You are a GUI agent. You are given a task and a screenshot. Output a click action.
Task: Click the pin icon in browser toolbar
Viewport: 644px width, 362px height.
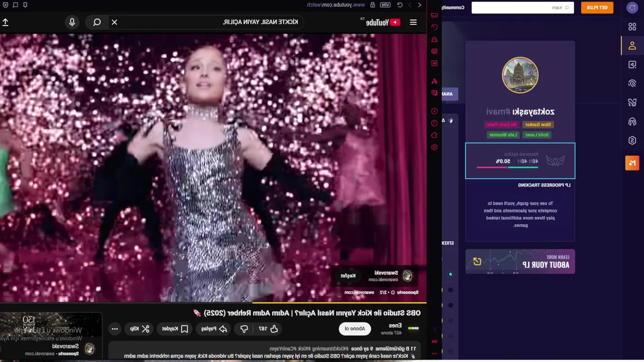coord(25,5)
